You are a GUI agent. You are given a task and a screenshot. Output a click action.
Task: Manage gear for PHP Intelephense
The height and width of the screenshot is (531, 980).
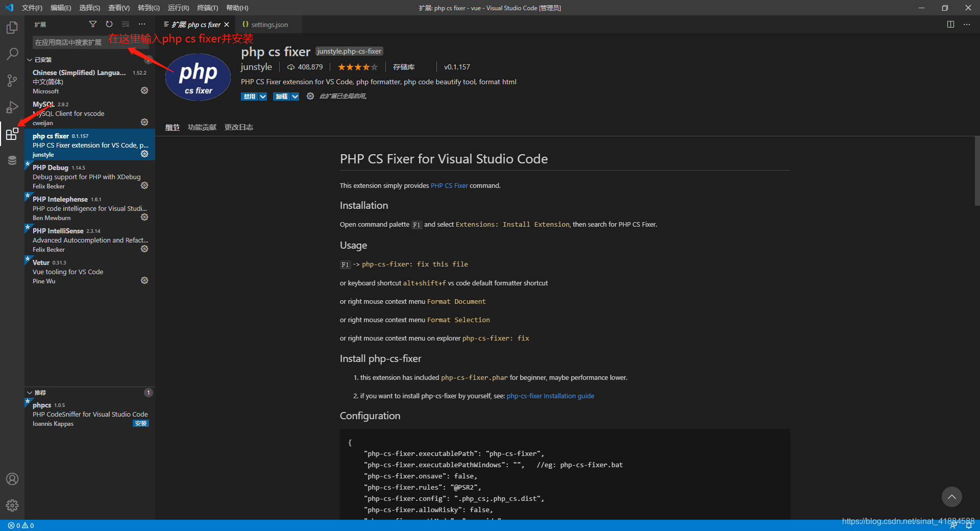pos(144,217)
